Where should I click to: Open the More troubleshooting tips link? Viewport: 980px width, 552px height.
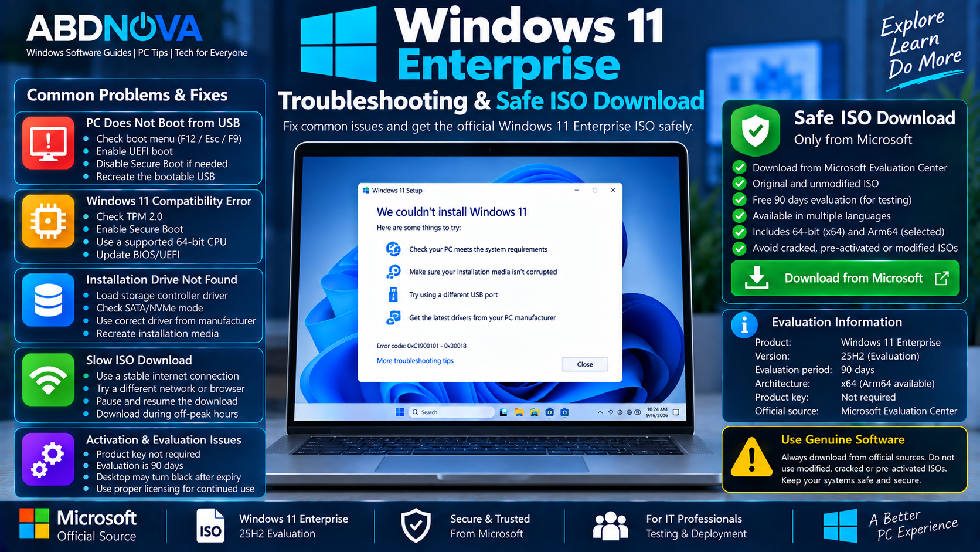[x=415, y=361]
